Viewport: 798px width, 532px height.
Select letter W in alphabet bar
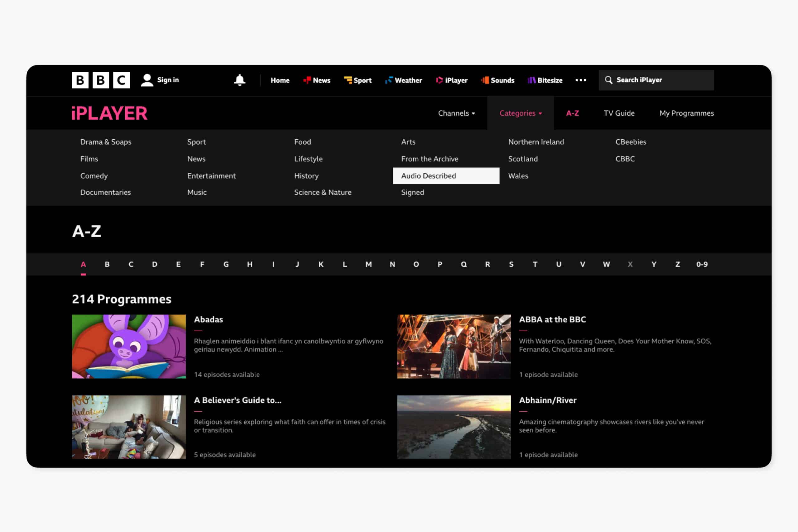click(x=606, y=264)
